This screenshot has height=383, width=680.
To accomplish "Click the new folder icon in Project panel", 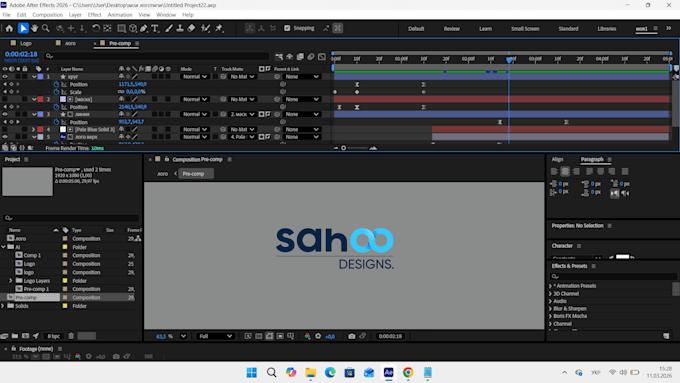I will [x=15, y=336].
